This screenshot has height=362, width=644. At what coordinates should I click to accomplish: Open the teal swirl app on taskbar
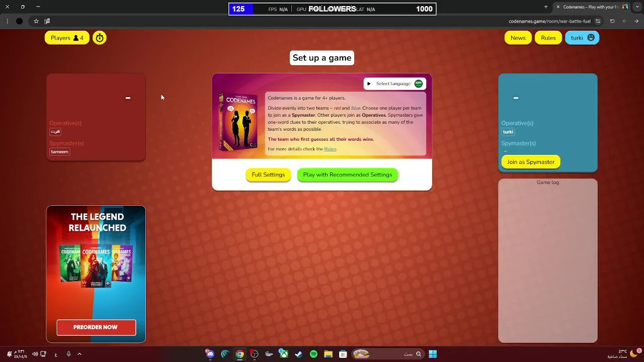(225, 354)
